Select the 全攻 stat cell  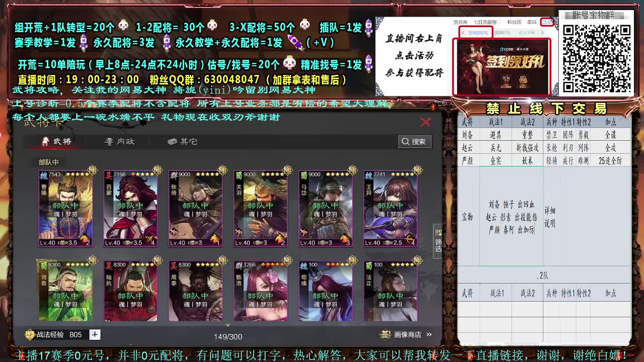tap(611, 148)
